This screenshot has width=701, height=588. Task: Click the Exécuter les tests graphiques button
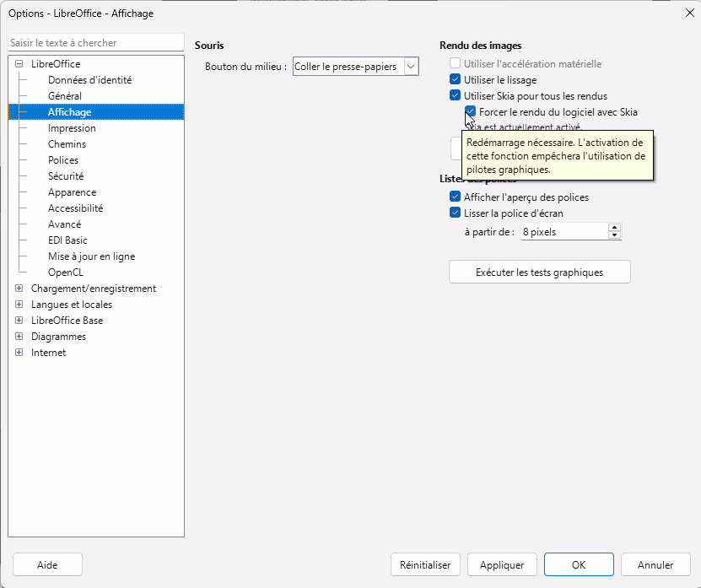pos(539,272)
